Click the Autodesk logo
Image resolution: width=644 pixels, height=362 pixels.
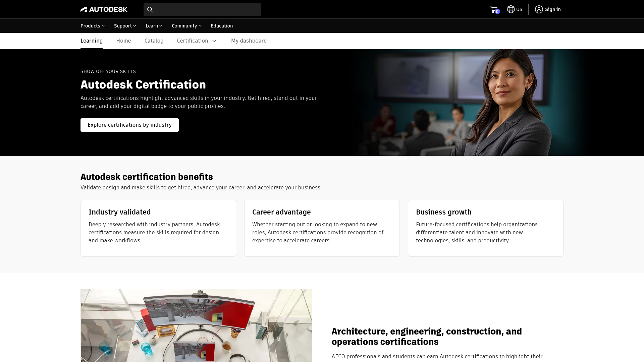click(104, 9)
